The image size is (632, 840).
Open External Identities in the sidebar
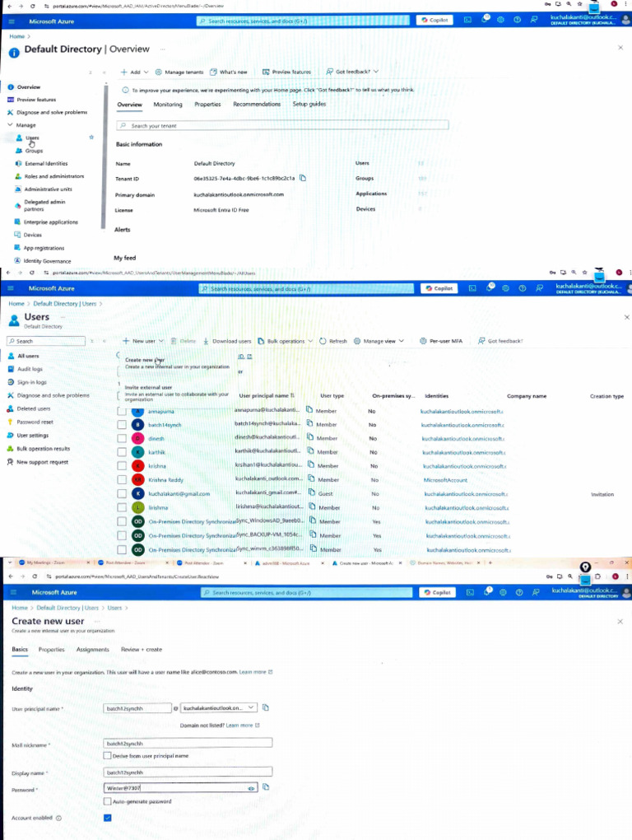pos(46,163)
